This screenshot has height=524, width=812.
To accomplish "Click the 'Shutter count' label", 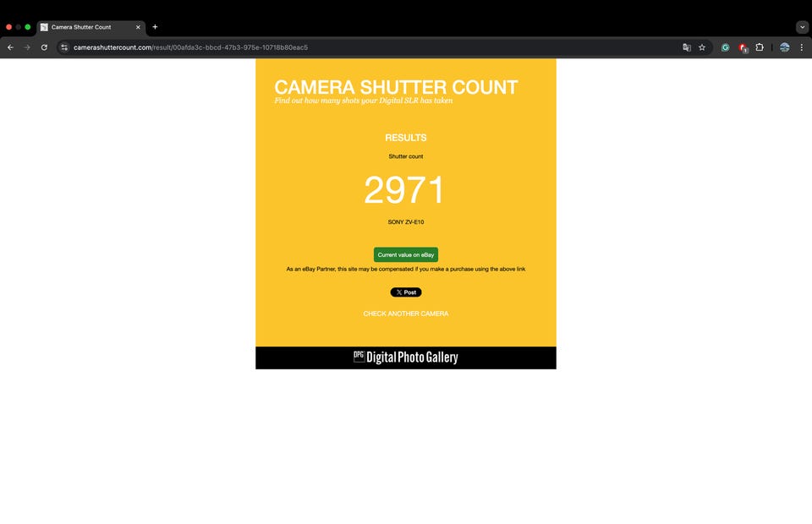I will (x=406, y=156).
